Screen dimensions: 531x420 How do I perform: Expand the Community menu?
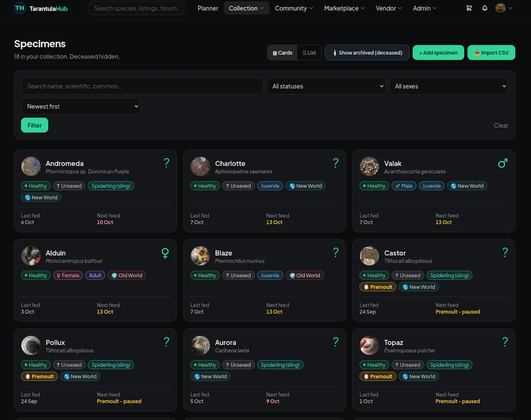click(294, 8)
